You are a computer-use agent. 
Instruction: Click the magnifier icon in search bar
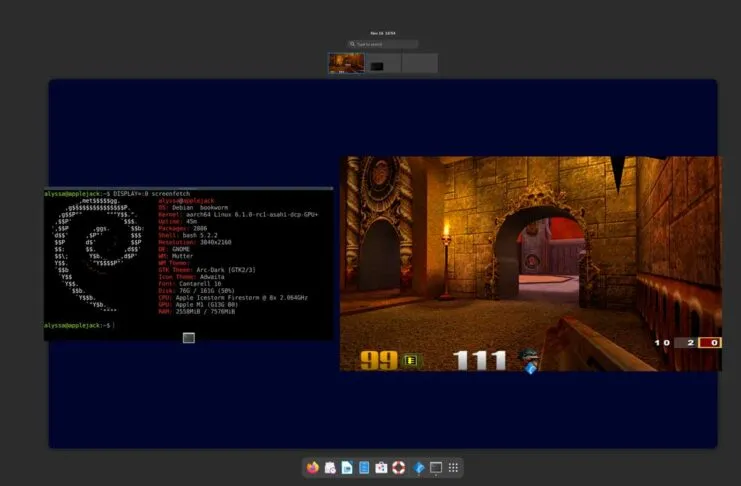click(x=353, y=44)
